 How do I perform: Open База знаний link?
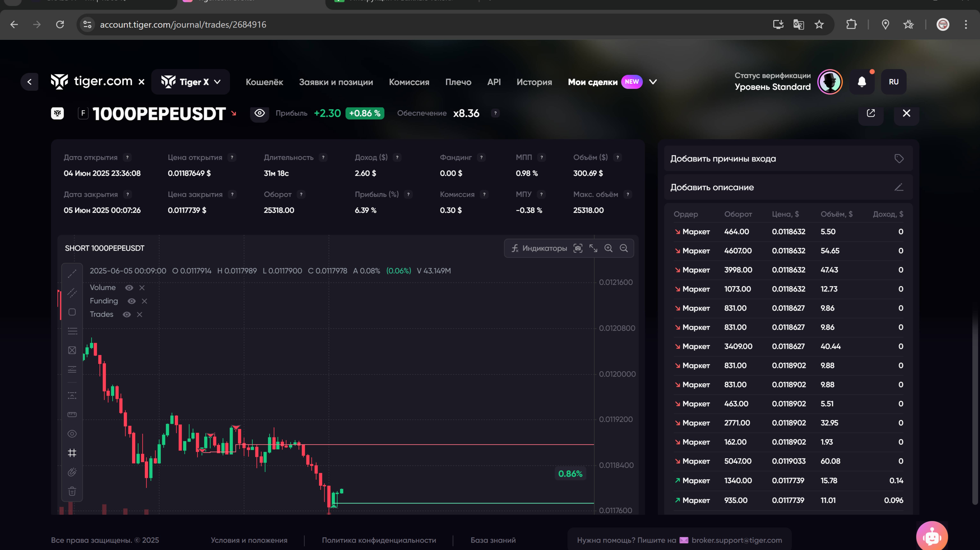point(493,540)
